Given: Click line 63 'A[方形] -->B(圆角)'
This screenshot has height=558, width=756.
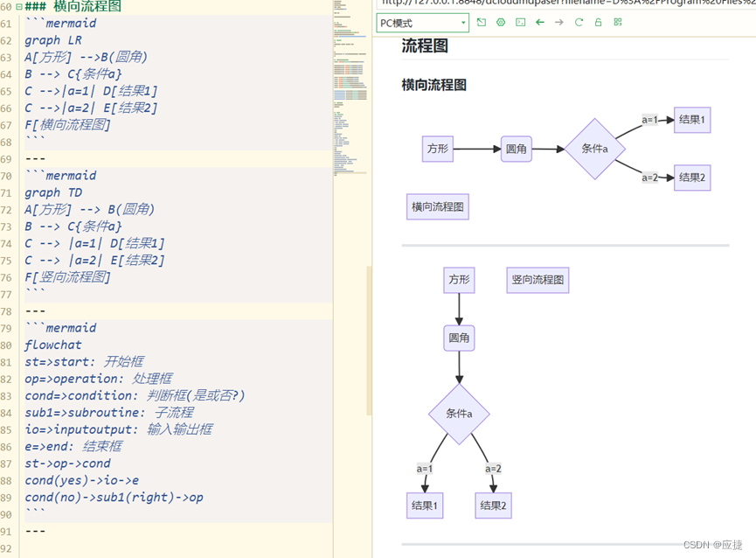Looking at the screenshot, I should tap(86, 58).
